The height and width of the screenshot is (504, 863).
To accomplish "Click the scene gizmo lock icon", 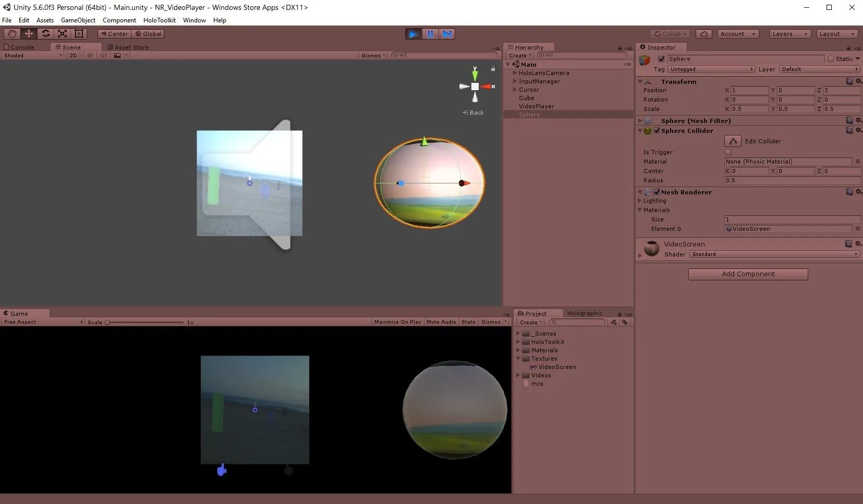I will click(x=493, y=68).
